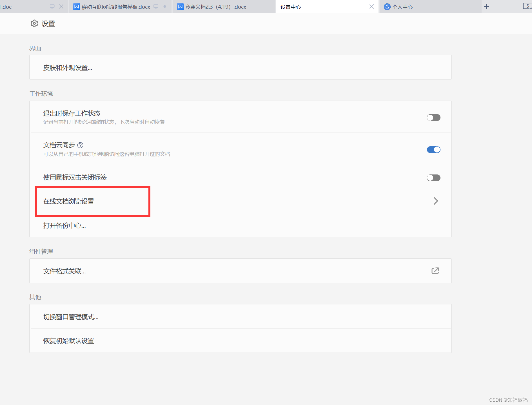Switch to the .doc tab
532x405 pixels.
pos(34,7)
